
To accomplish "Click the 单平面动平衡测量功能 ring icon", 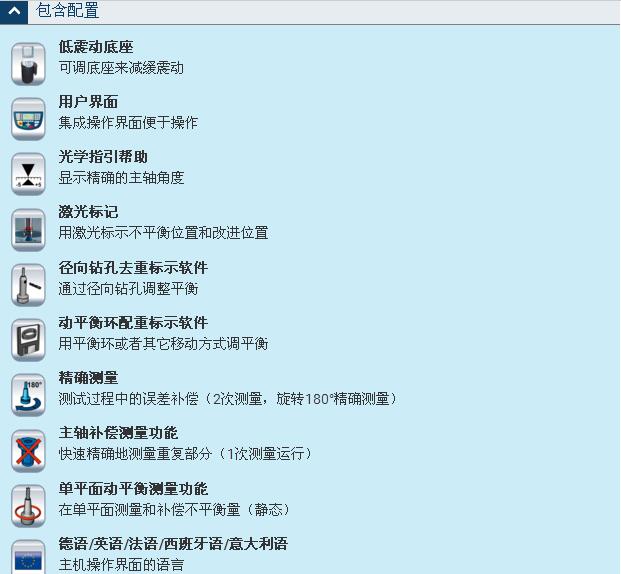I will [x=28, y=506].
